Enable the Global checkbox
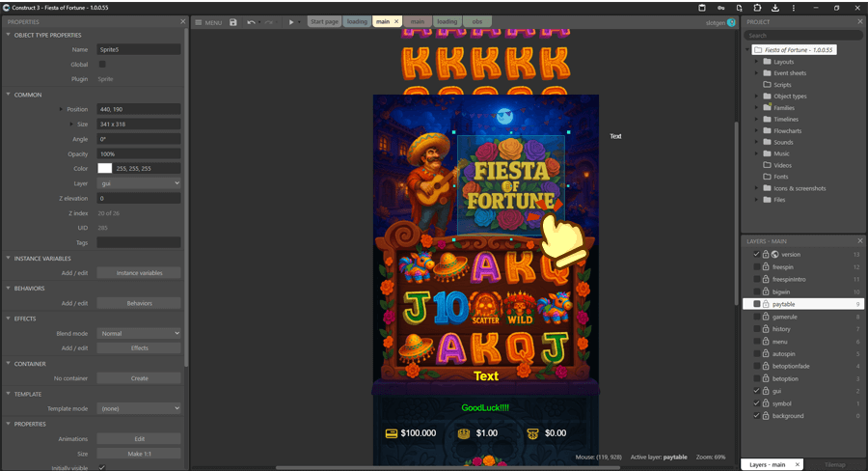The height and width of the screenshot is (471, 868). (102, 65)
